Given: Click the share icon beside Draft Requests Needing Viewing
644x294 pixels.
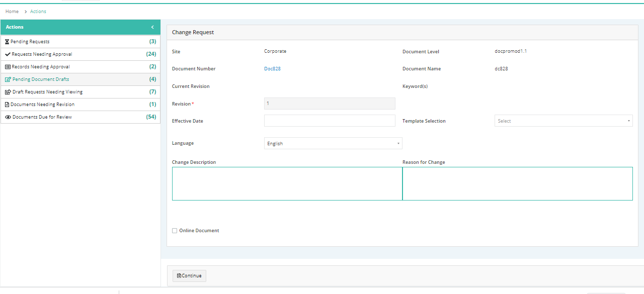Looking at the screenshot, I should pyautogui.click(x=8, y=92).
